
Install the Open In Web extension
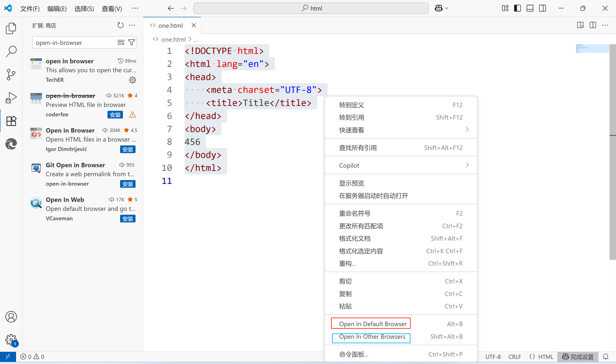[x=128, y=219]
